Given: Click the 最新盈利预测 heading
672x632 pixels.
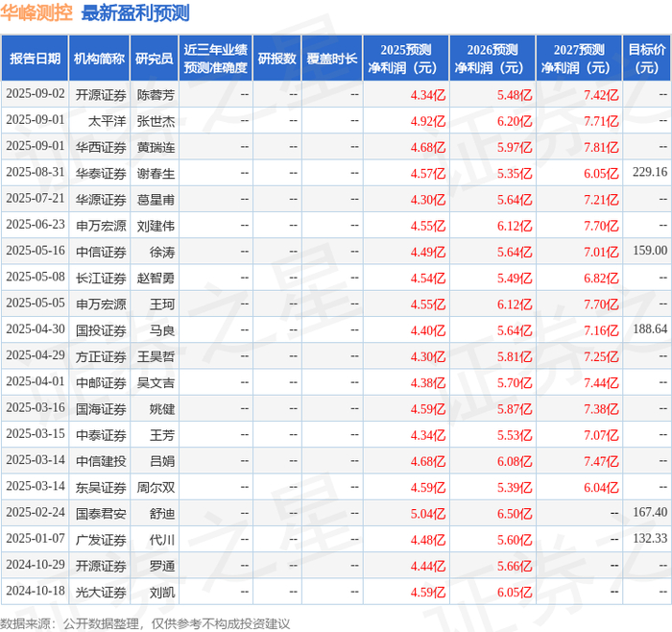Looking at the screenshot, I should (135, 13).
